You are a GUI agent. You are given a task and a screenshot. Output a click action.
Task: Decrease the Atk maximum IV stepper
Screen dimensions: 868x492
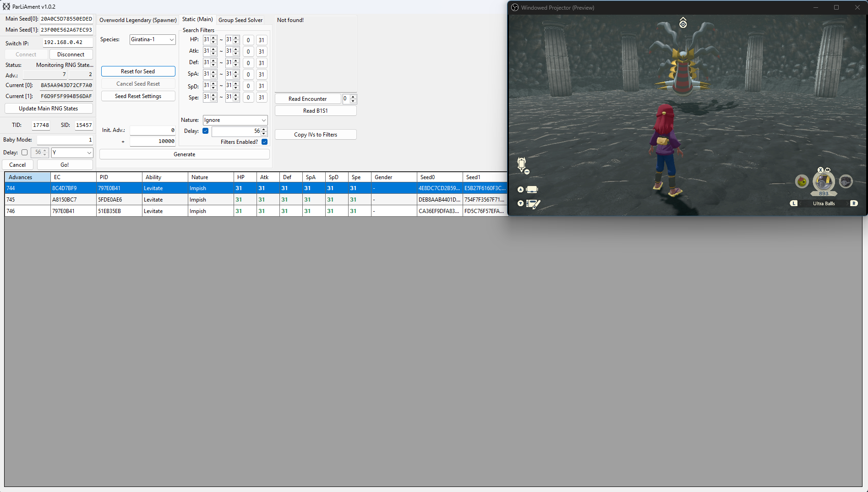(236, 54)
